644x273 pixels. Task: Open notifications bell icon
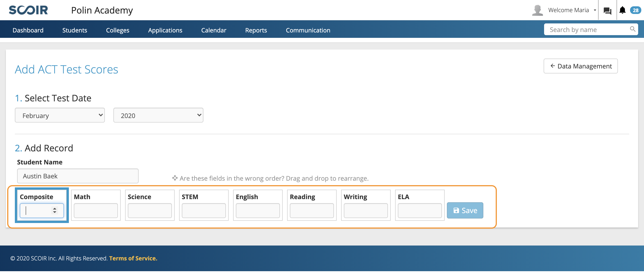click(x=622, y=10)
